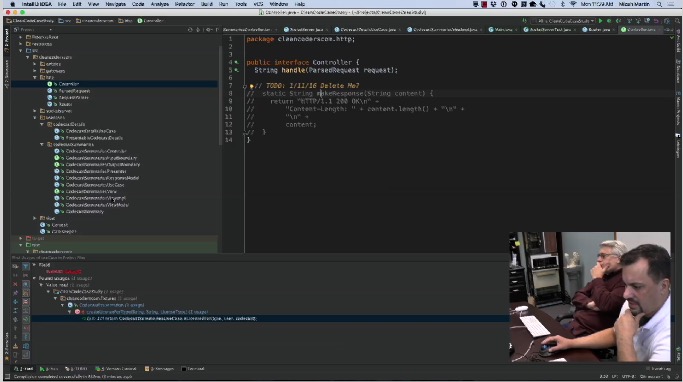Run the project with the green Run button

601,21
